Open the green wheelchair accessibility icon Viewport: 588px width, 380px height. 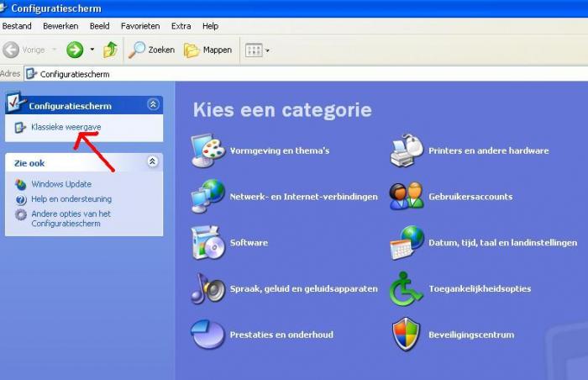406,288
